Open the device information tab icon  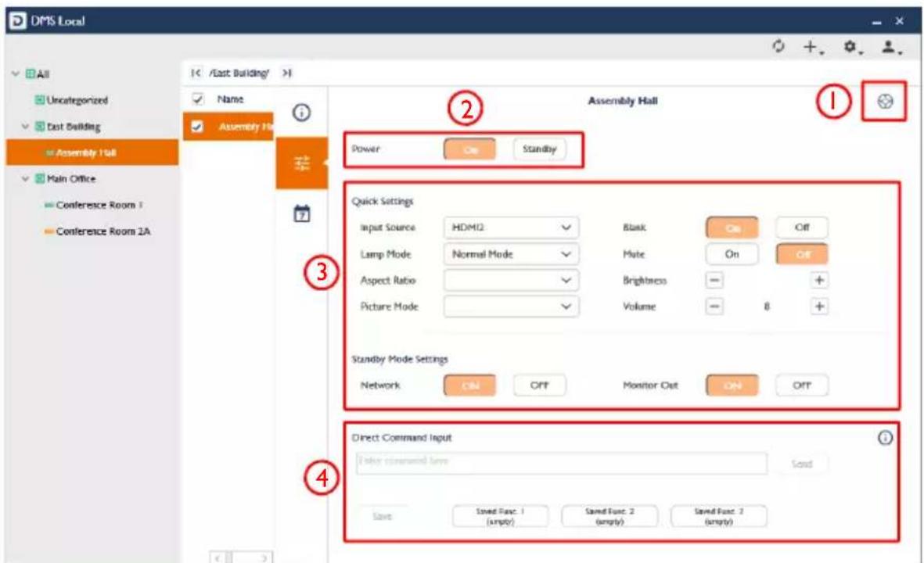pos(301,112)
